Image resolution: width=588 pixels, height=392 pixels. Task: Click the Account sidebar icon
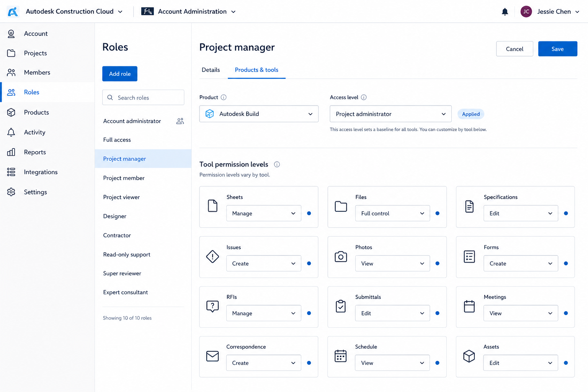[x=11, y=34]
